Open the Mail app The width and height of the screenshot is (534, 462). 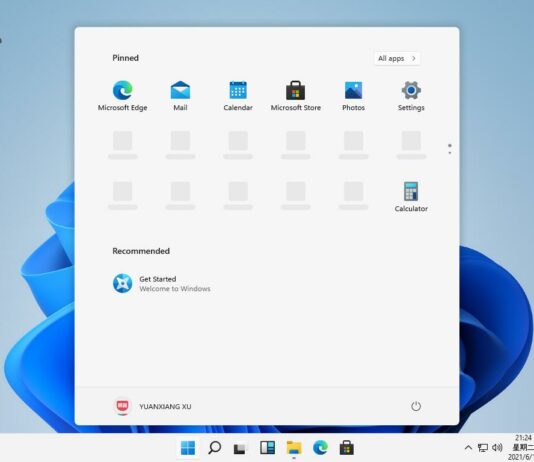coord(180,96)
